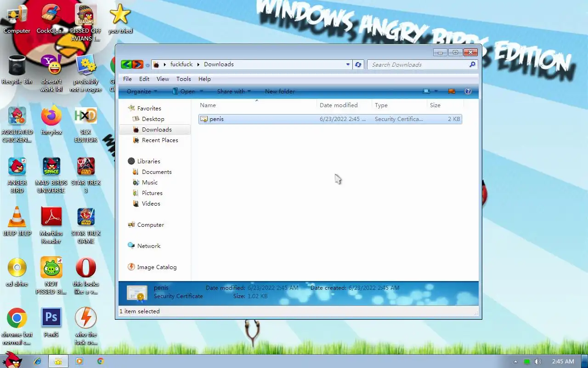Select Libraries in the navigation pane

144,161
